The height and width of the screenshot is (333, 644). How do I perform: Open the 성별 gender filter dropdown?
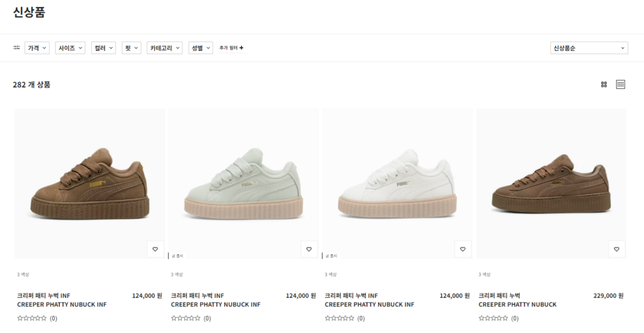point(201,48)
